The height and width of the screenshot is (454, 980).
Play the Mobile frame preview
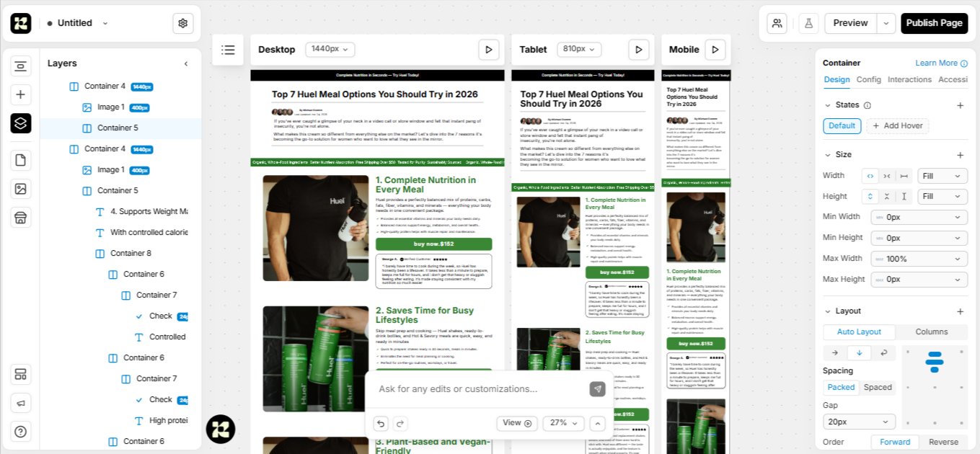pyautogui.click(x=715, y=50)
